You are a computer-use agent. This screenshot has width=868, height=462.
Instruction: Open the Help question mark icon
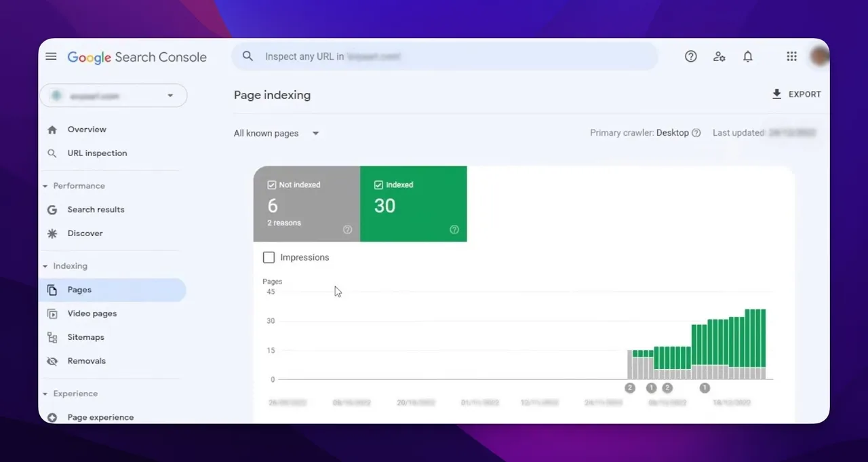pos(690,57)
